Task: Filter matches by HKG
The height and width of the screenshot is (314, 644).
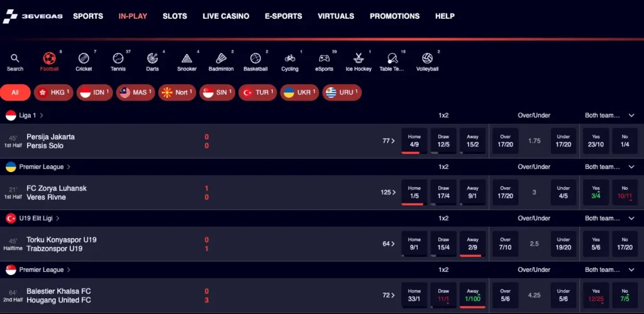Action: 53,93
